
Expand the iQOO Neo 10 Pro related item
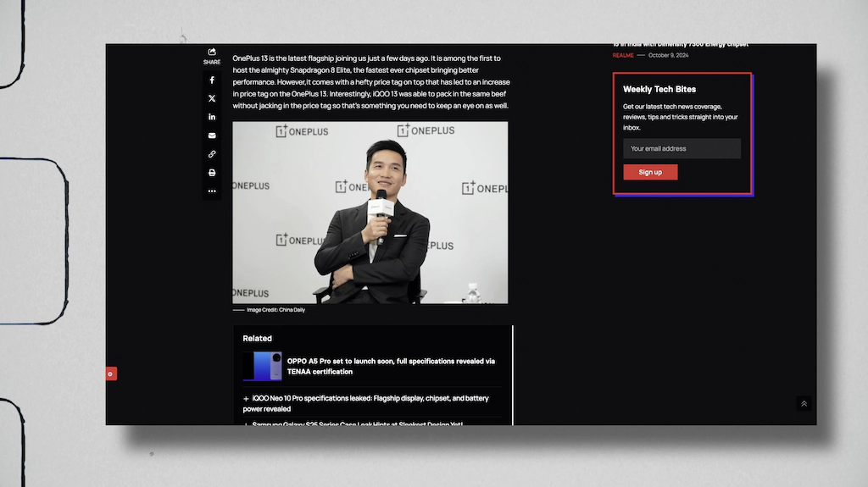click(x=246, y=398)
